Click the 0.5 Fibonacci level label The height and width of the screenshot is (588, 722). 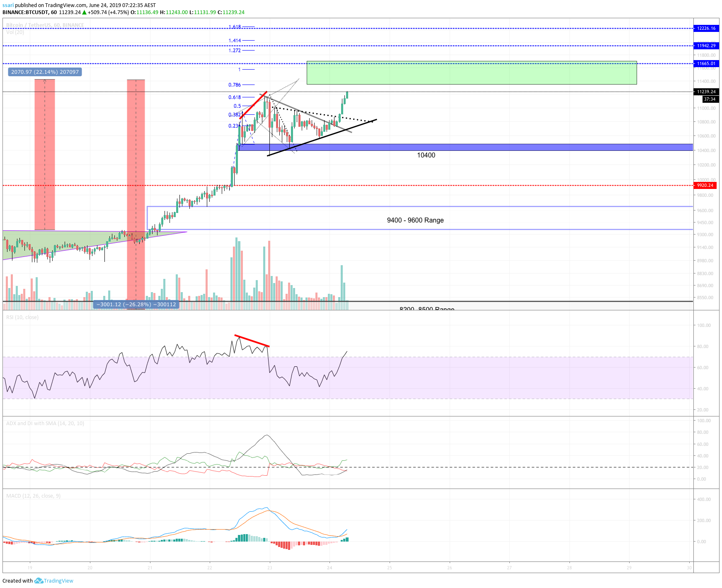click(x=237, y=106)
